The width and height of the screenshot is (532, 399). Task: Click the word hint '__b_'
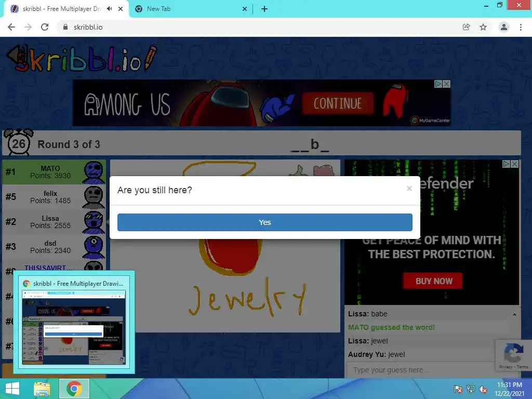click(310, 144)
